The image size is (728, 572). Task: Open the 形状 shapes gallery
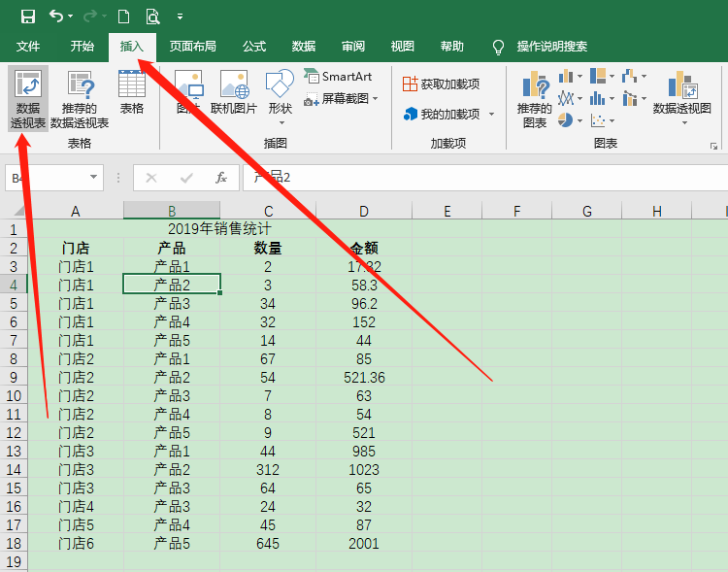280,97
